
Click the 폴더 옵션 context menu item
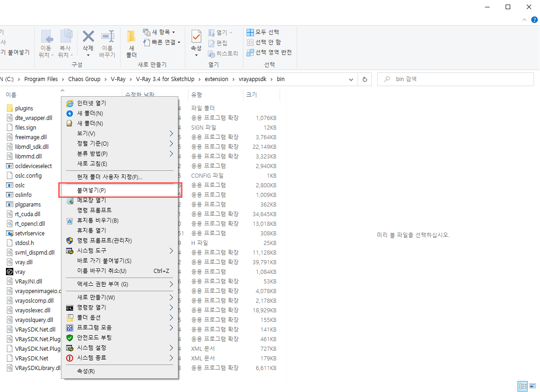click(x=120, y=317)
